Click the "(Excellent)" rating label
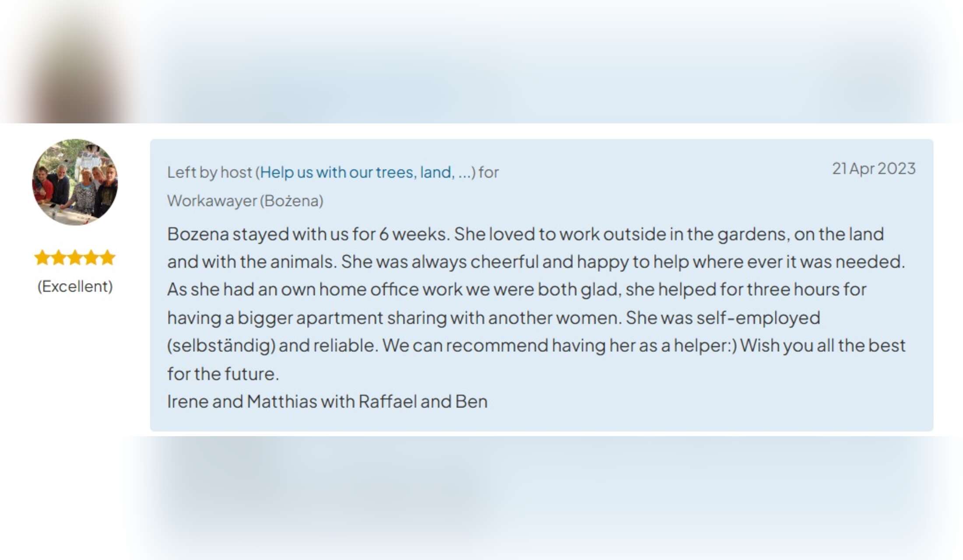The height and width of the screenshot is (560, 963). coord(75,287)
